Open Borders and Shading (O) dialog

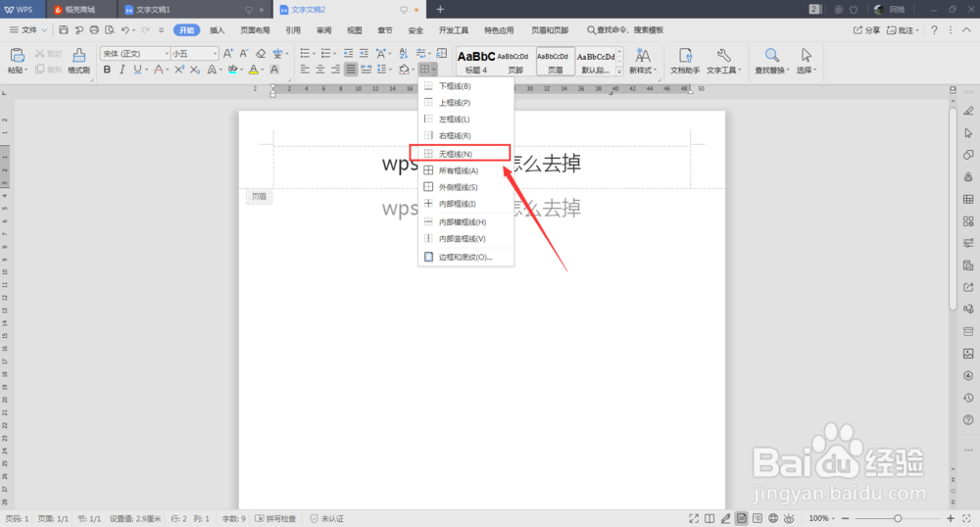[465, 257]
